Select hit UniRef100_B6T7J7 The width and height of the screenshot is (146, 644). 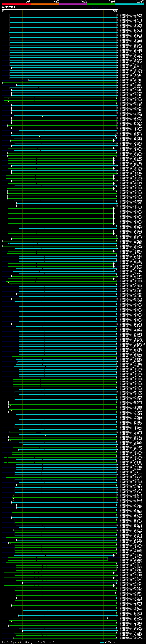[131, 55]
